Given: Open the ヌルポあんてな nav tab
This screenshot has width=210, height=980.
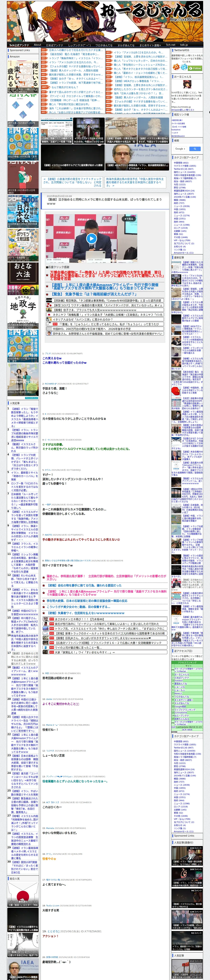Looking at the screenshot, I should click(x=126, y=45).
